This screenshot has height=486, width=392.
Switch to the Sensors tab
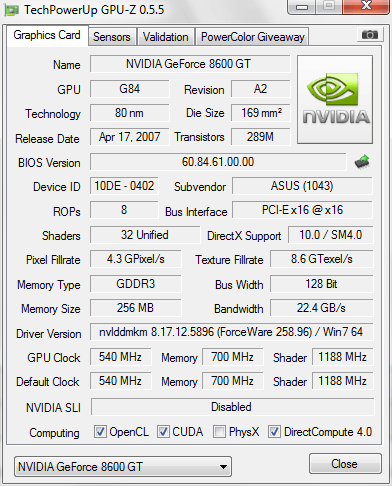tap(112, 37)
